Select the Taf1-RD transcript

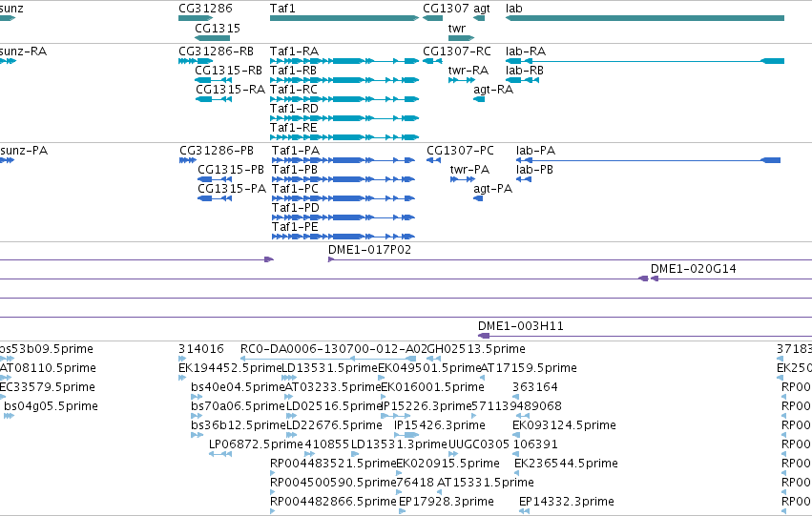point(344,118)
